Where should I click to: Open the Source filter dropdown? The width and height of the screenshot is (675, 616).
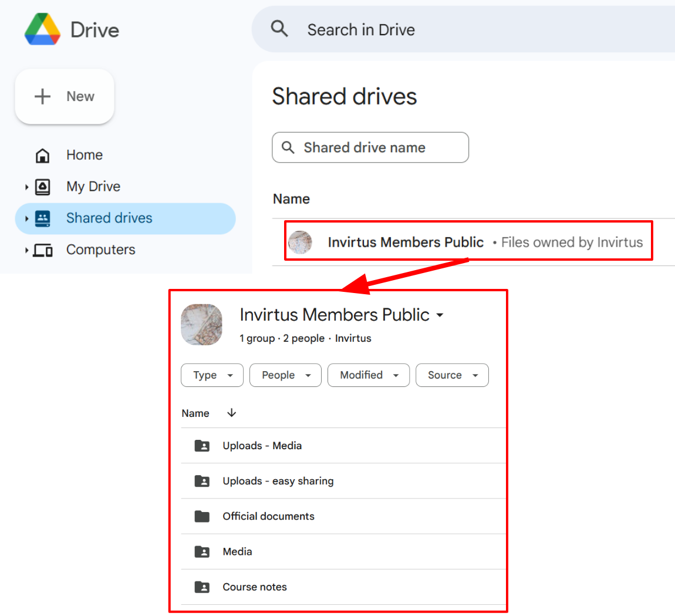point(452,375)
